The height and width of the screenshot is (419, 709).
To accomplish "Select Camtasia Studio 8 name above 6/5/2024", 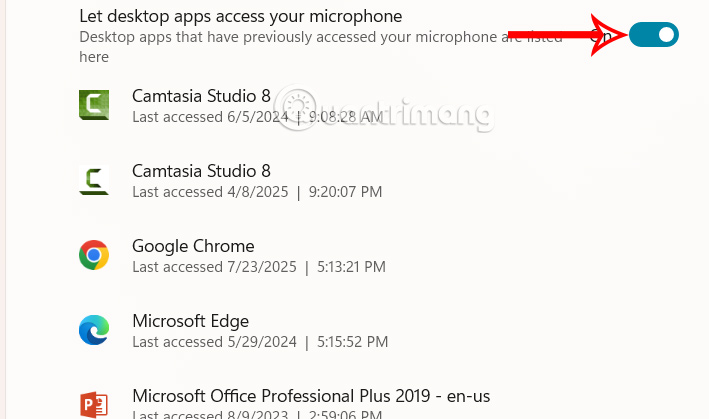I will click(x=201, y=97).
